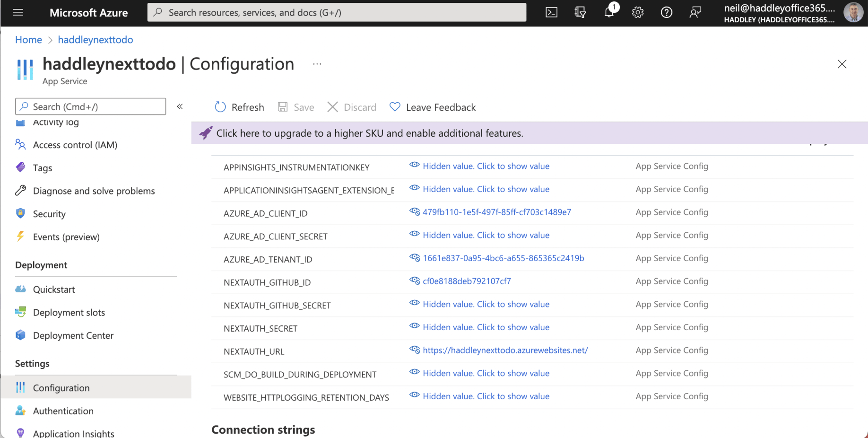Viewport: 868px width, 438px height.
Task: Select Authentication in the Settings menu
Action: coord(63,411)
